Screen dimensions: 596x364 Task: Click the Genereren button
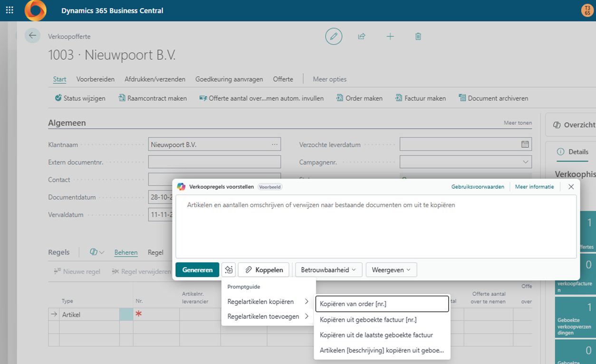(197, 270)
